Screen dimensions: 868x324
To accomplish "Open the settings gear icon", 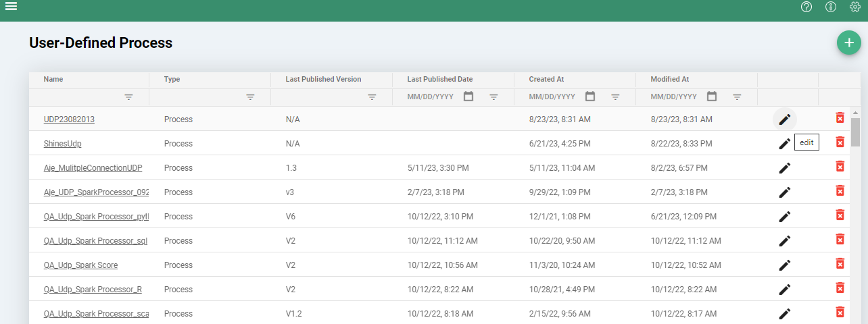I will pyautogui.click(x=854, y=7).
